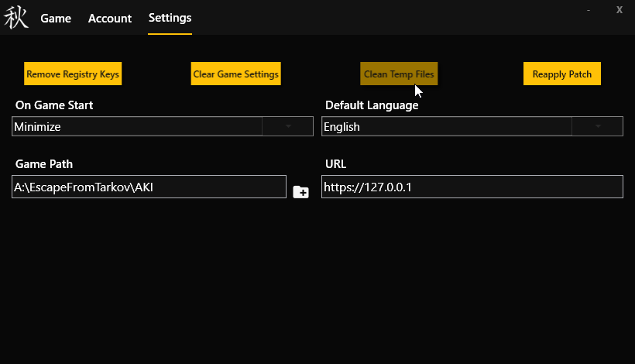Browse for game folder using folder icon

point(300,191)
